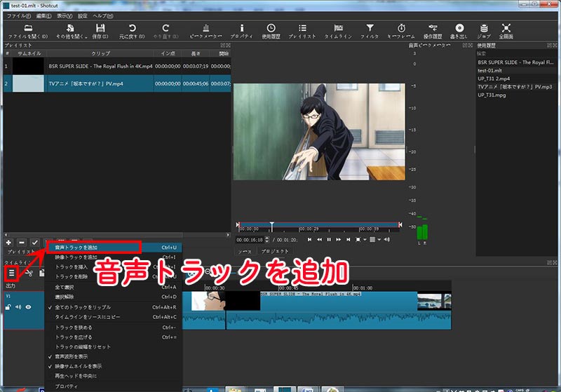Click the fast forward playback button
561x392 pixels.
click(x=339, y=240)
